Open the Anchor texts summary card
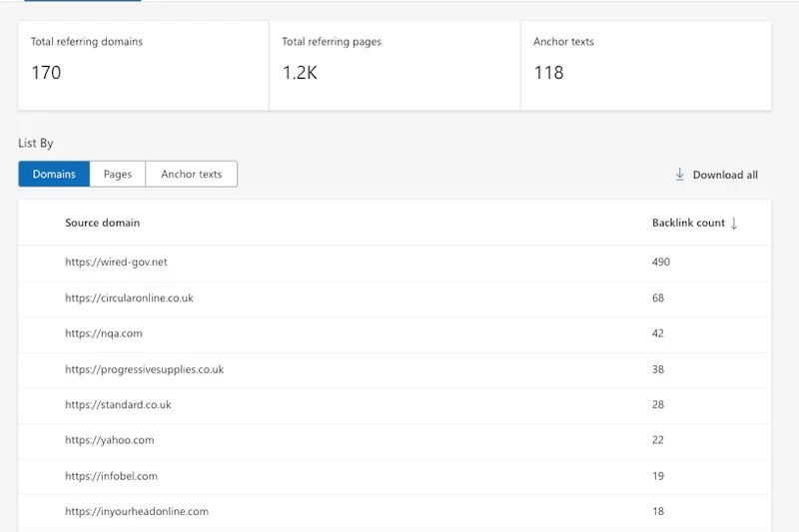The width and height of the screenshot is (799, 532). pos(646,66)
